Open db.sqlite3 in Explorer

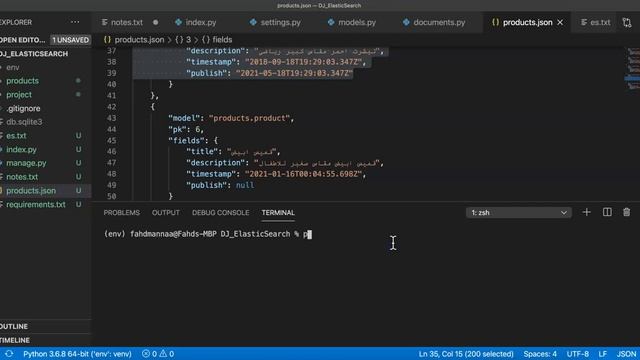click(24, 122)
